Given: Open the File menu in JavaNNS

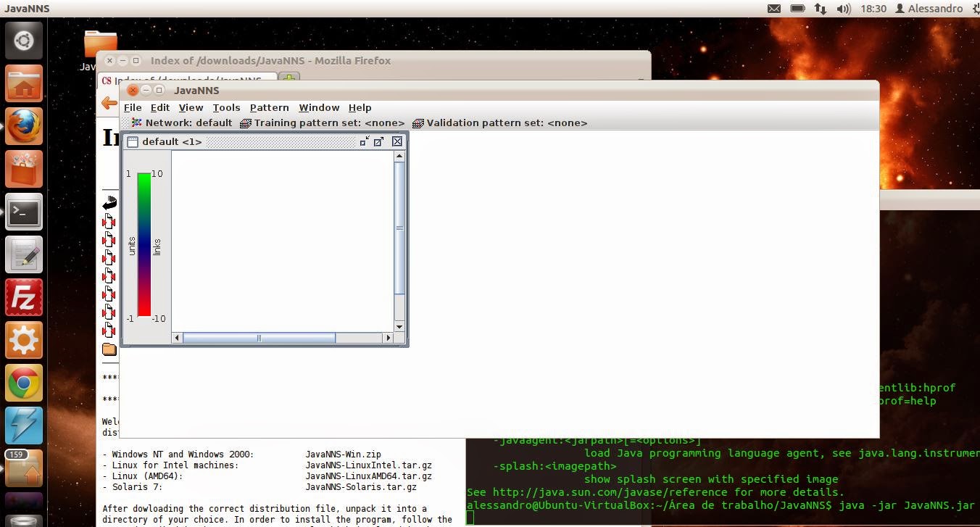Looking at the screenshot, I should pyautogui.click(x=133, y=107).
